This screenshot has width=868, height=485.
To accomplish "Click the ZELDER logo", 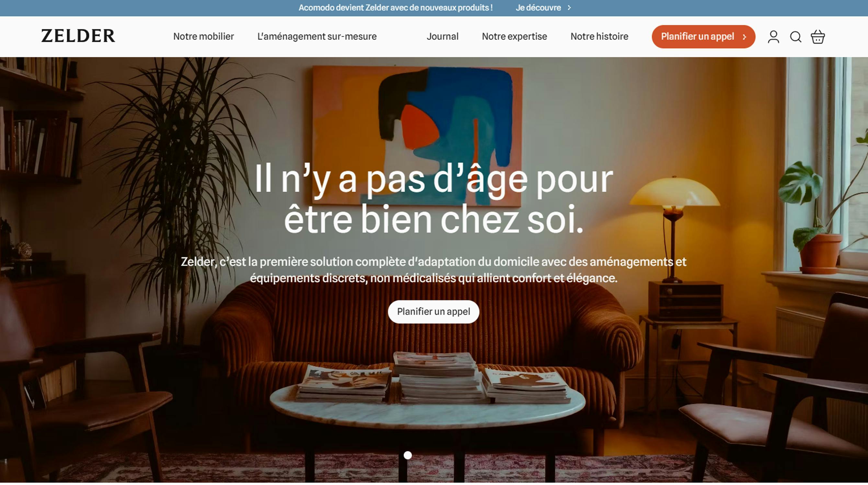I will pyautogui.click(x=78, y=36).
